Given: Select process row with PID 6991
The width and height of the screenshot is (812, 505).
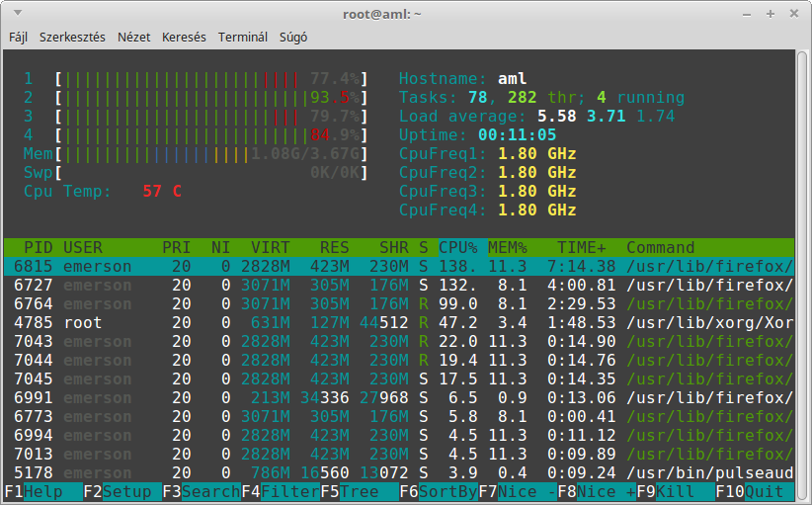Looking at the screenshot, I should point(399,398).
